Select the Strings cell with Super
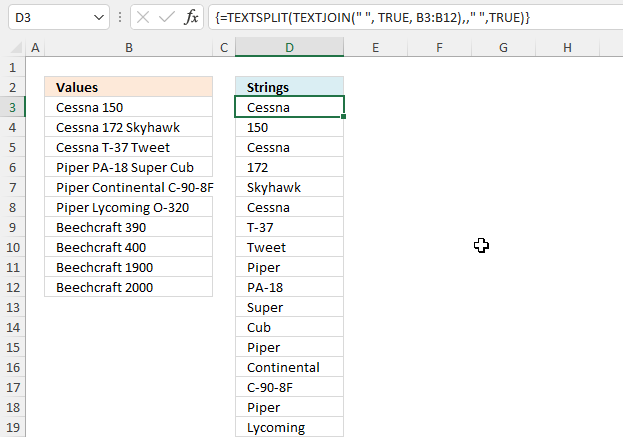 289,307
